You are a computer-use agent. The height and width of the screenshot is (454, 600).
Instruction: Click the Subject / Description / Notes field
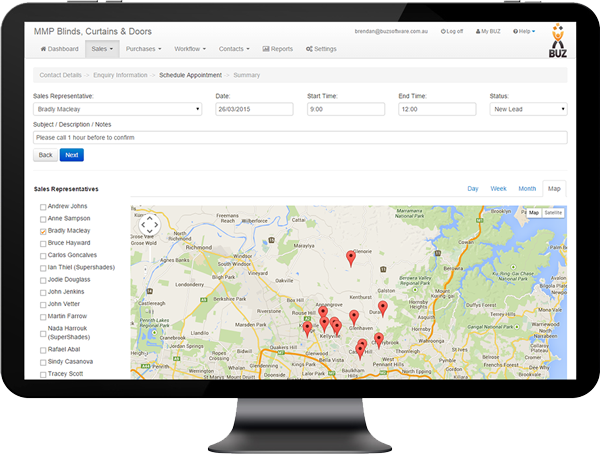coord(300,137)
